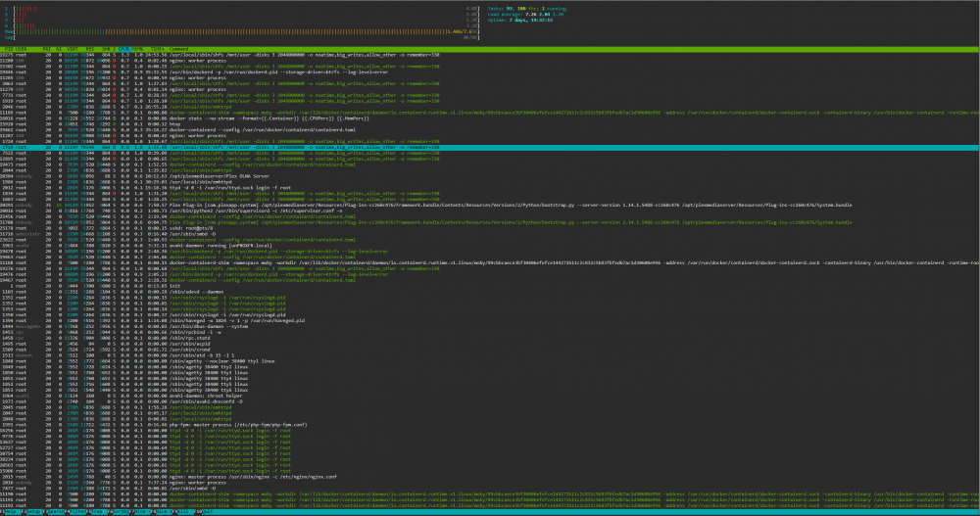The image size is (980, 516).
Task: Sort by the Command column header
Action: 179,49
